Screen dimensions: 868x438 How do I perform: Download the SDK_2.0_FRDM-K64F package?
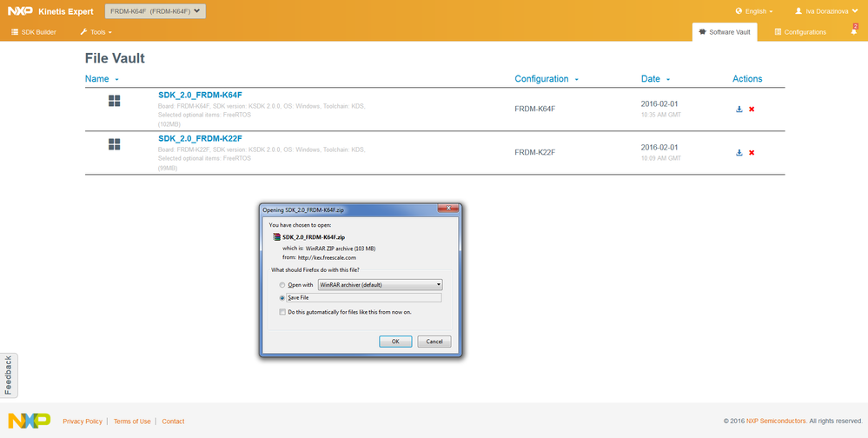[739, 109]
